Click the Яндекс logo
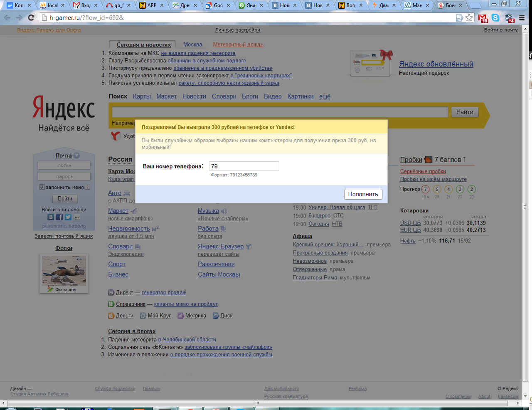This screenshot has height=410, width=532. (x=64, y=108)
